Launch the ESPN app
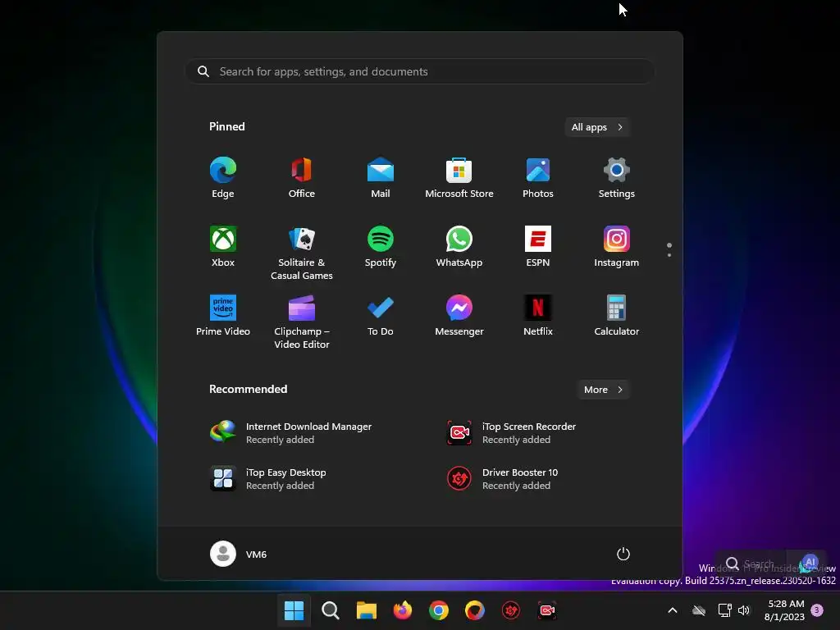Viewport: 840px width, 630px height. [x=538, y=247]
